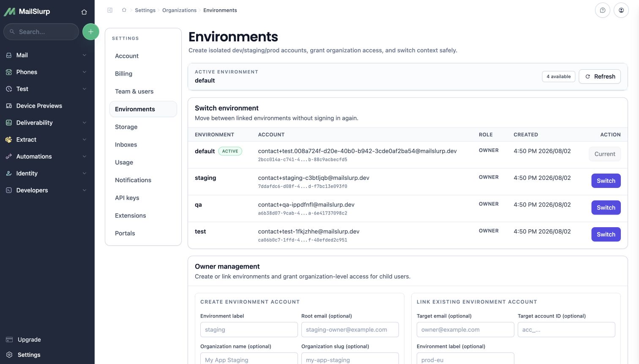This screenshot has width=639, height=364.
Task: Click the Identity person icon
Action: pos(9,173)
